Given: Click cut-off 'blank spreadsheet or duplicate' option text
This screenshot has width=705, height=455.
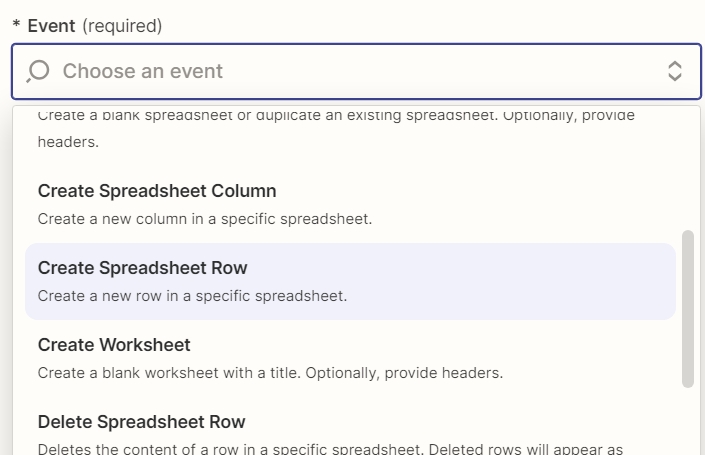Looking at the screenshot, I should tap(336, 115).
